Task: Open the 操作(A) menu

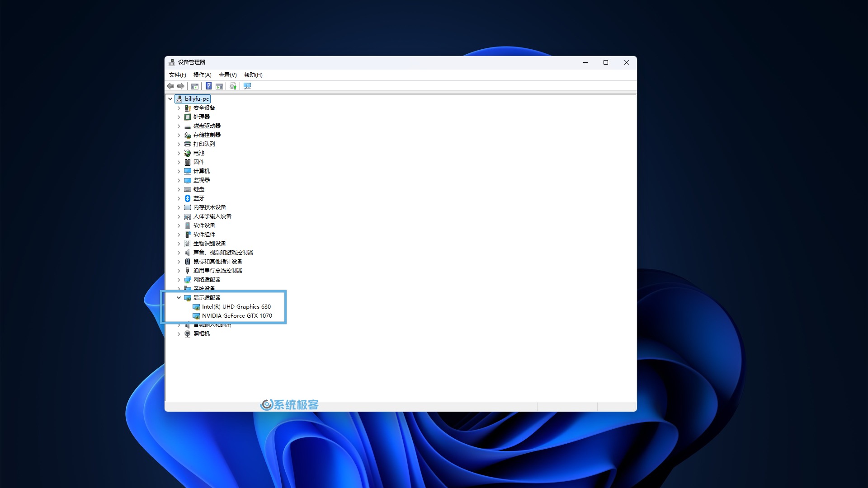Action: [x=202, y=75]
